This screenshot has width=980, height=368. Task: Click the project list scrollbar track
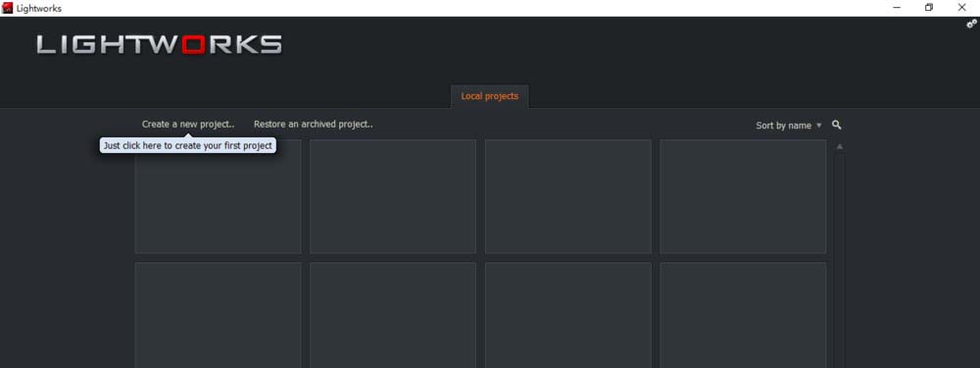tap(840, 261)
